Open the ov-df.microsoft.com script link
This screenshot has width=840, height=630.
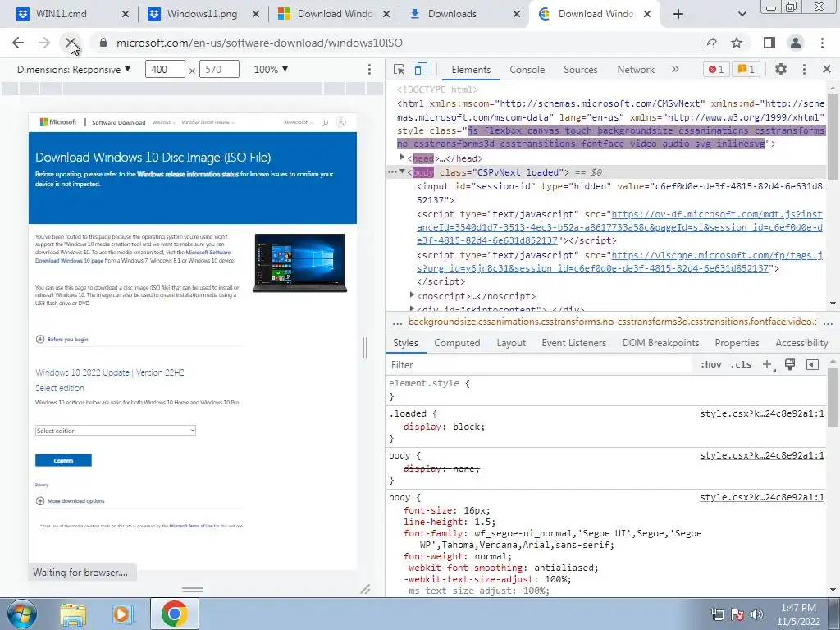click(x=619, y=228)
